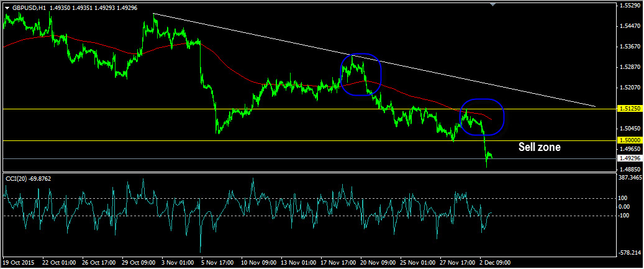644x269 pixels.
Task: Click the 1.55290 price scale value
Action: [630, 6]
